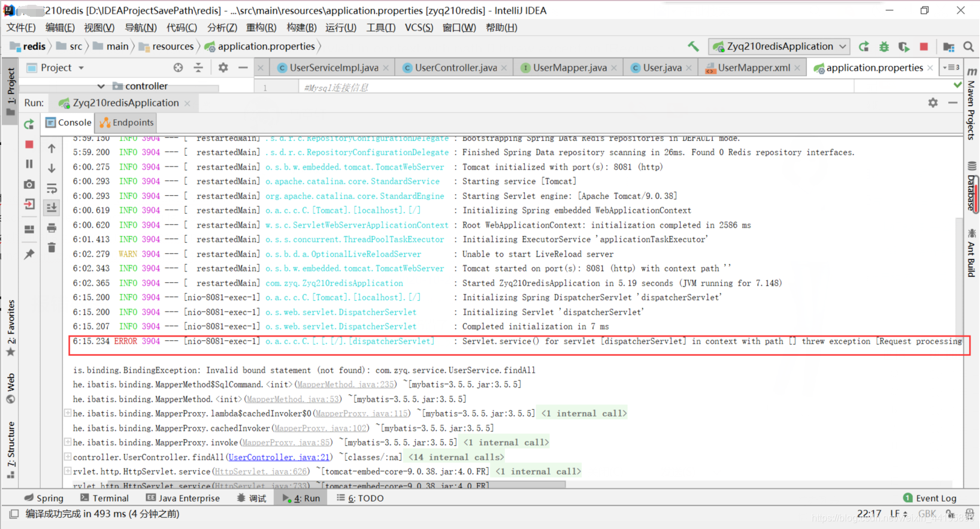
Task: Open the 运行(U) menu
Action: tap(341, 28)
